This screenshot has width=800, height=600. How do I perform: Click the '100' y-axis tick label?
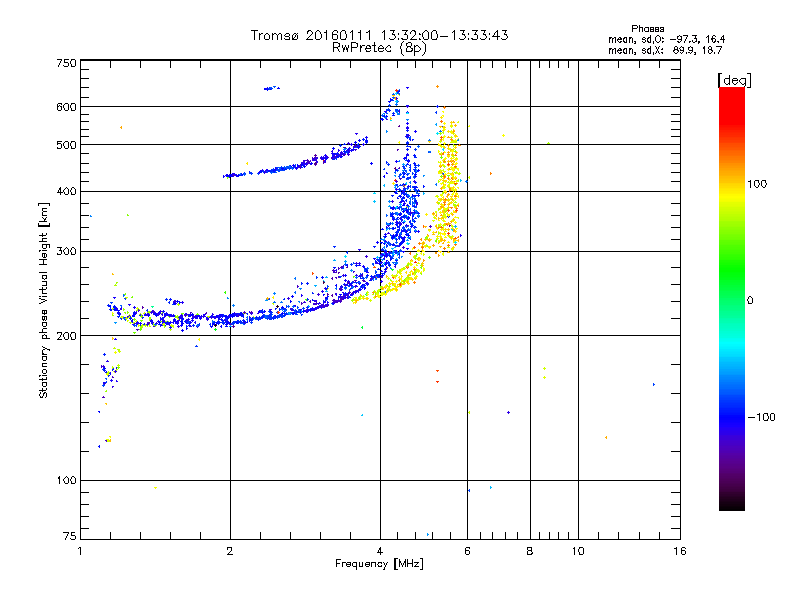point(66,480)
